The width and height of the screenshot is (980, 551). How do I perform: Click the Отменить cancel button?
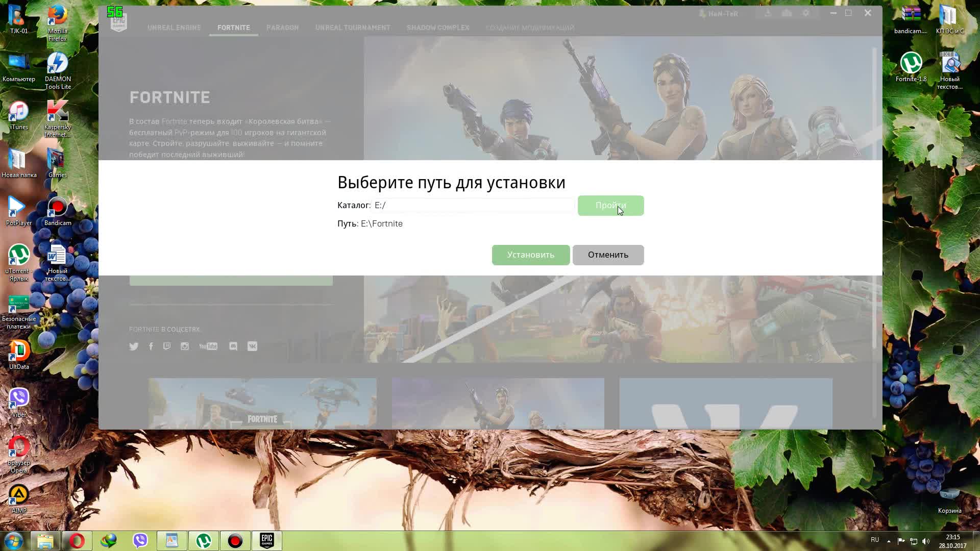click(608, 255)
